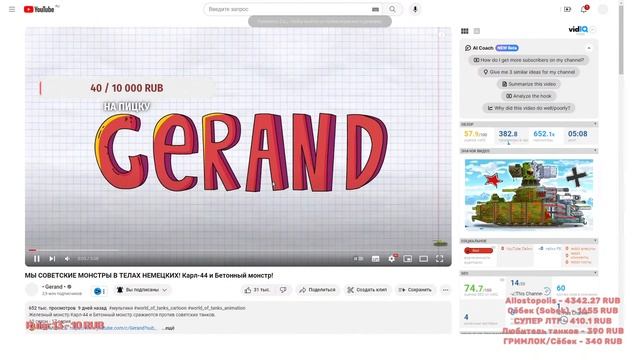Click Why did this video do well/poorly
Viewport: 640px width, 360px height.
click(529, 108)
